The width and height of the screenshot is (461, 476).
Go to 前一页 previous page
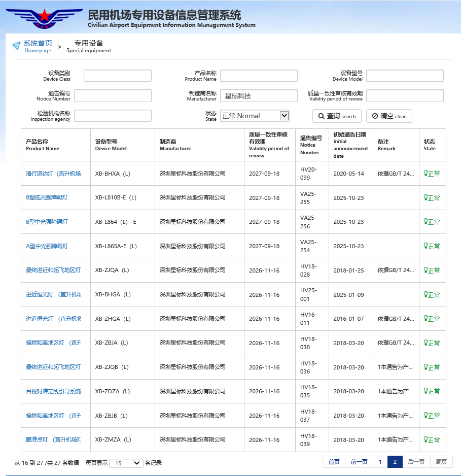coord(359,462)
